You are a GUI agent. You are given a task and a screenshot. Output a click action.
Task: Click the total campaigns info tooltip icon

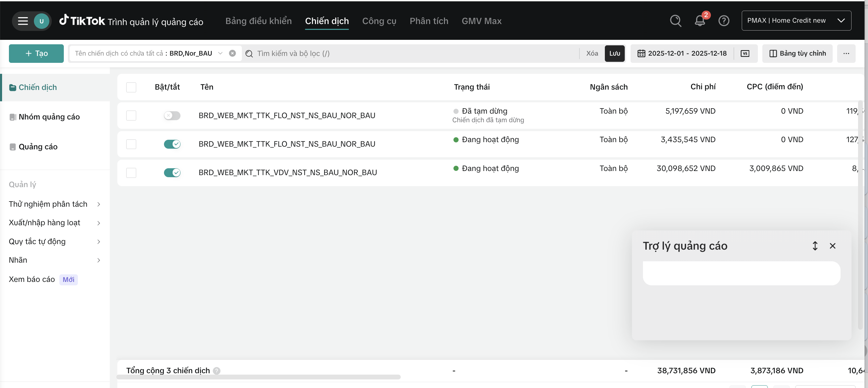pyautogui.click(x=216, y=371)
